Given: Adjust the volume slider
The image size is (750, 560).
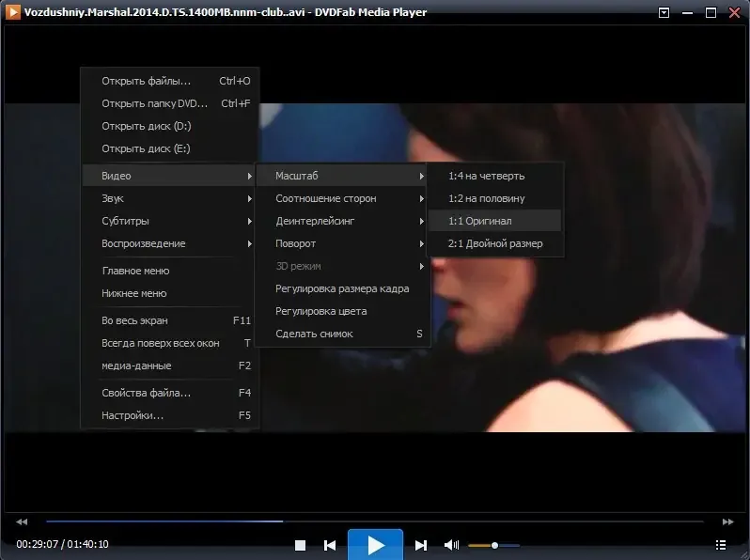Looking at the screenshot, I should 493,545.
